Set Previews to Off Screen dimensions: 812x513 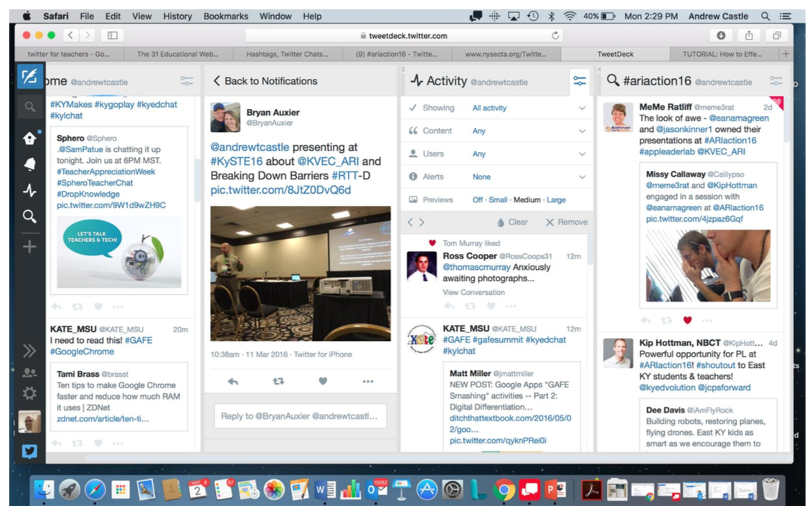(x=478, y=200)
